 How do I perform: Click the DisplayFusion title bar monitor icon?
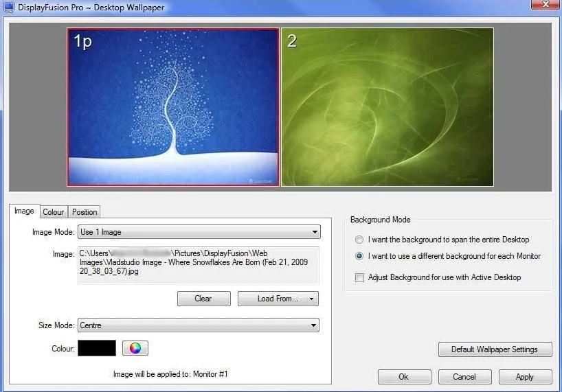(8, 8)
